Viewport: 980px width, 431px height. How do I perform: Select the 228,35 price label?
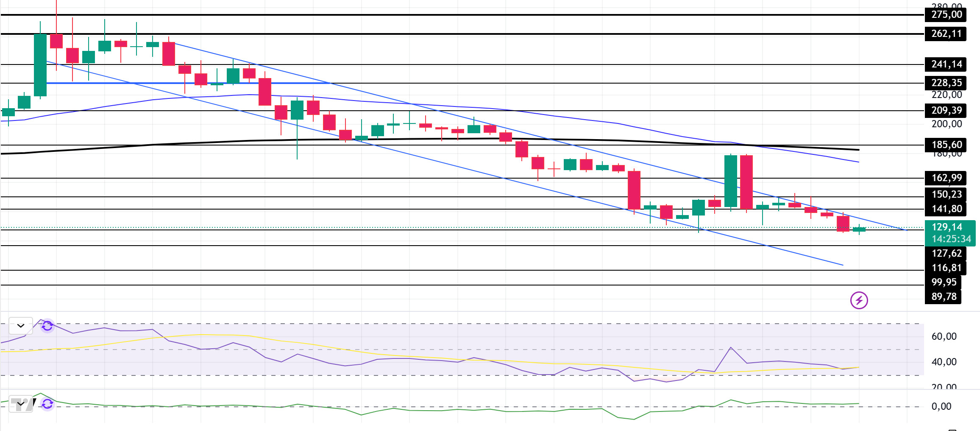coord(946,83)
